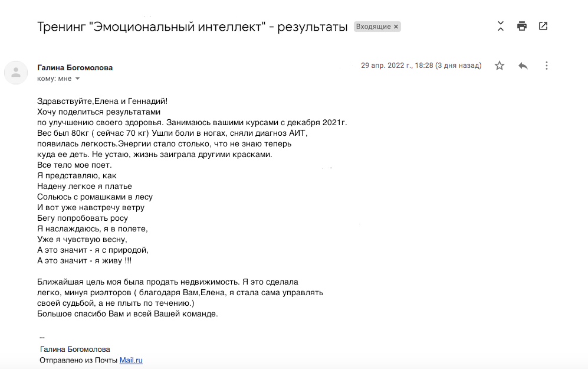
Task: Click sender name Галина Богомолова in header
Action: pos(75,67)
